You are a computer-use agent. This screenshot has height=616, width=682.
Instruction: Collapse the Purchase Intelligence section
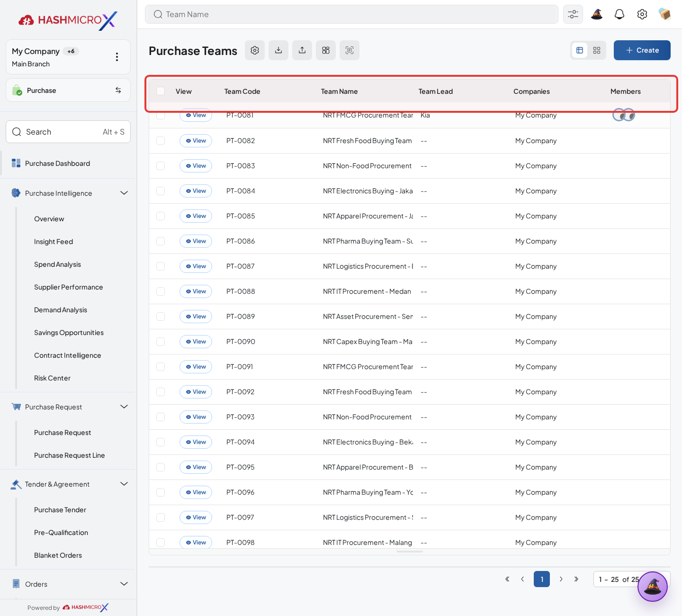(x=124, y=193)
